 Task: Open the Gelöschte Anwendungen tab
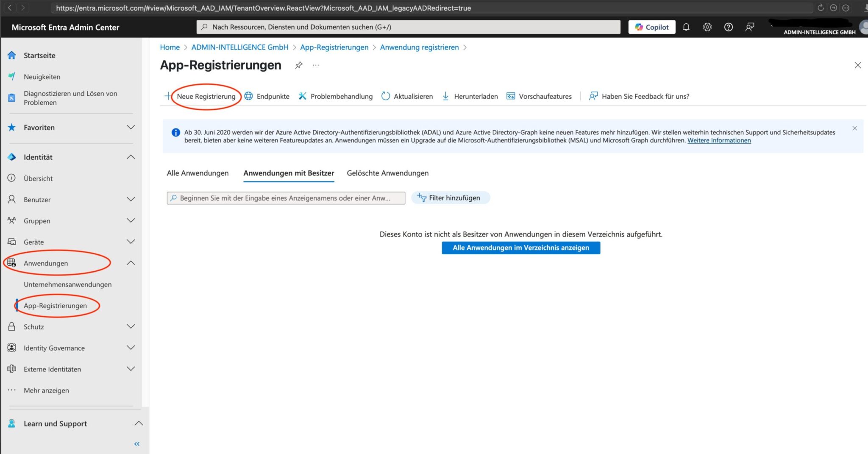point(387,173)
